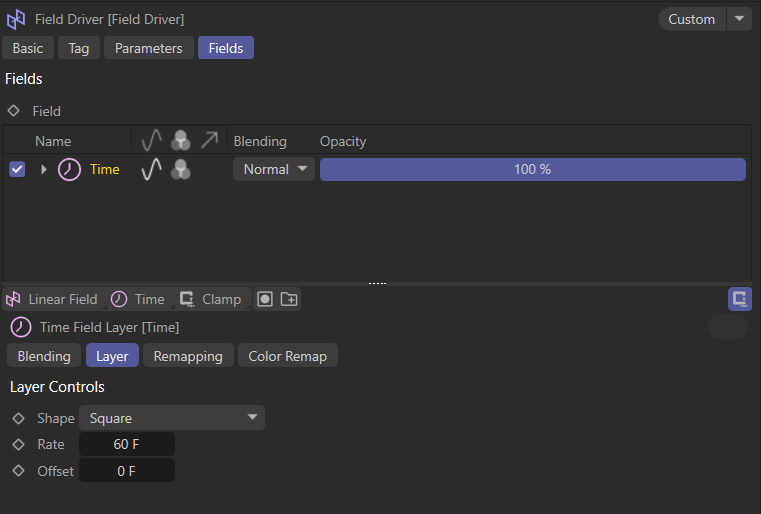Viewport: 761px width, 514px height.
Task: Click the Custom mode button
Action: pyautogui.click(x=691, y=19)
